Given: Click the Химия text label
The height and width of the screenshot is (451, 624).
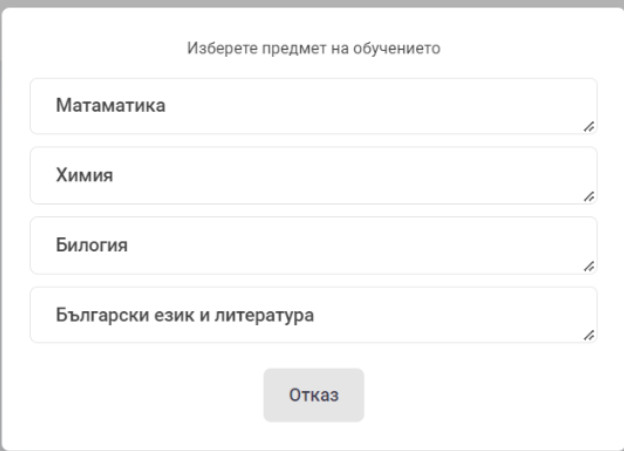Looking at the screenshot, I should pos(84,175).
